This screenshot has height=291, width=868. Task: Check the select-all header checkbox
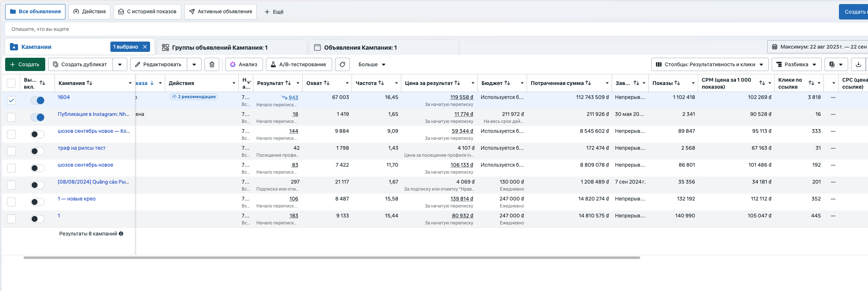(x=11, y=83)
